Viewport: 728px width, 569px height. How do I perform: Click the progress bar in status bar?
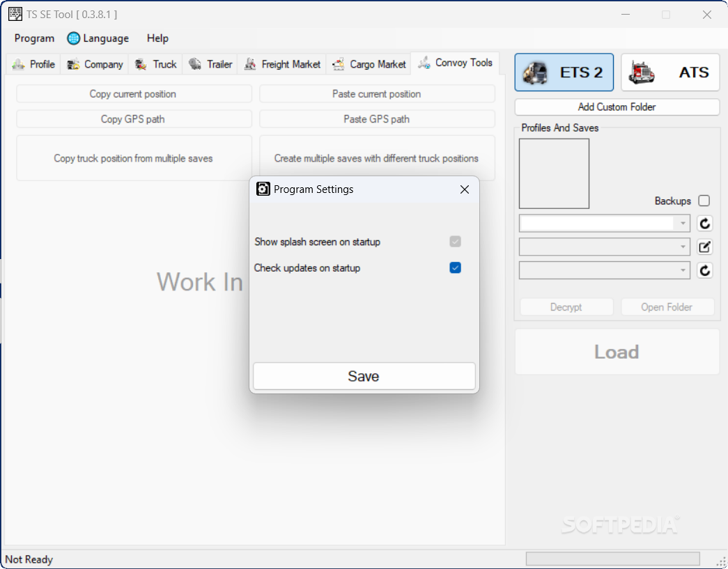point(612,559)
